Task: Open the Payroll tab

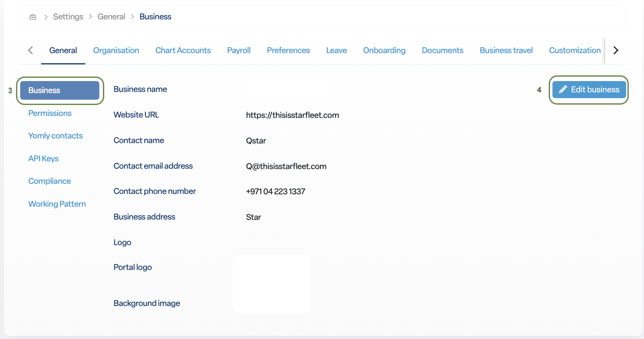Action: tap(239, 50)
